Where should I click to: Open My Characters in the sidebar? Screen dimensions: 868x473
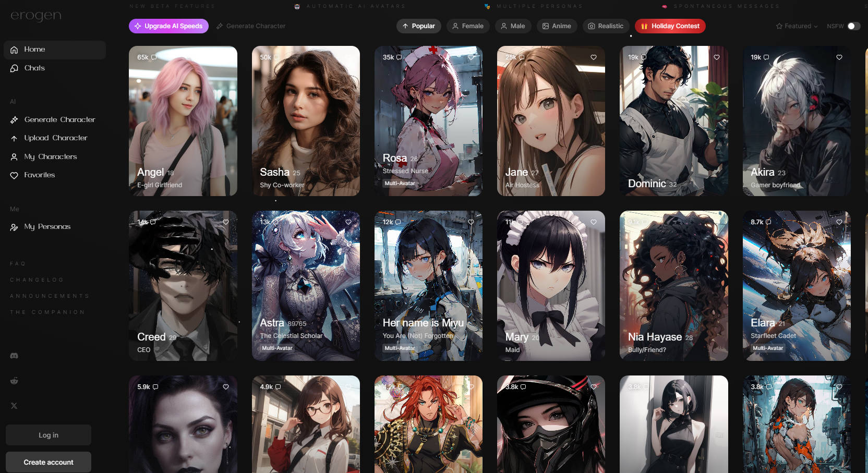(50, 156)
